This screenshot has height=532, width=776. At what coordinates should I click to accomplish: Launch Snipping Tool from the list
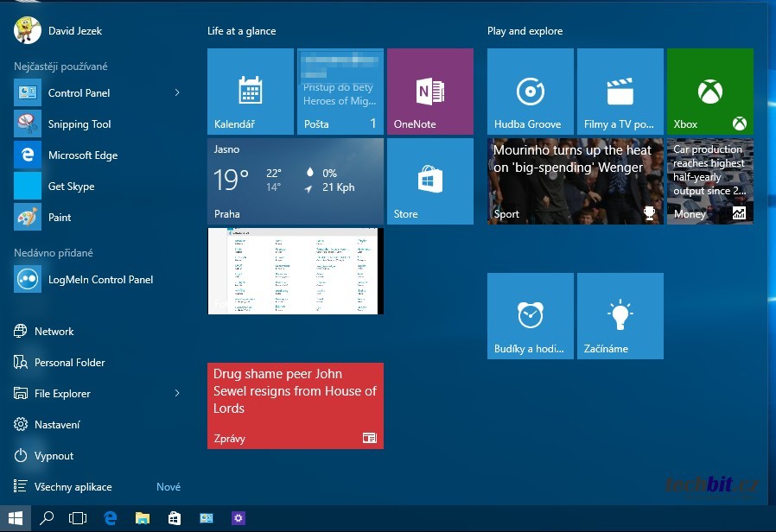coord(80,124)
